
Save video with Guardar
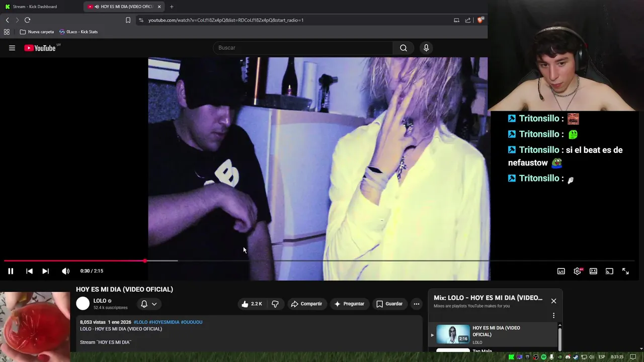pyautogui.click(x=389, y=304)
